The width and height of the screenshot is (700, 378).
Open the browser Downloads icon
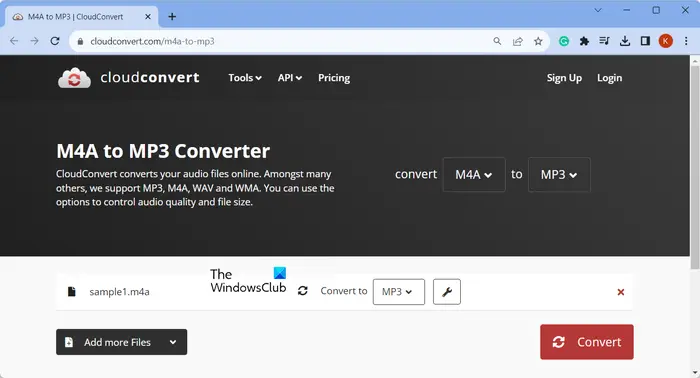point(625,41)
